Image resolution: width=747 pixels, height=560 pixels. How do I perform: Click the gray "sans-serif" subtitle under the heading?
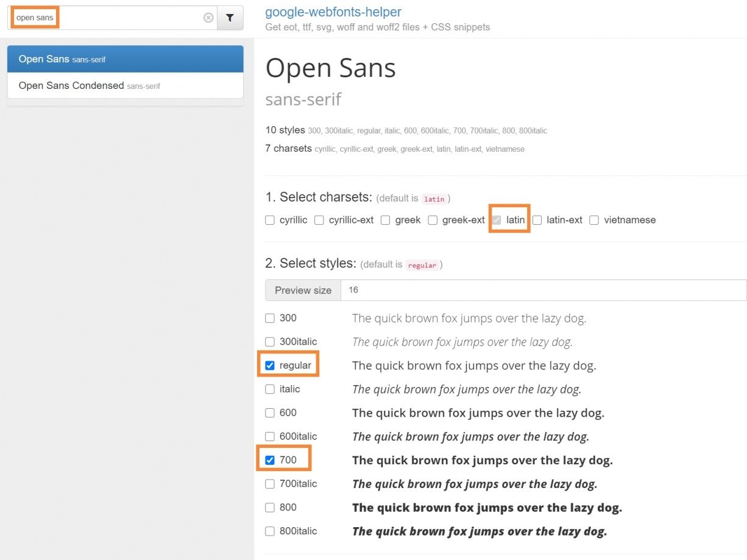click(303, 99)
